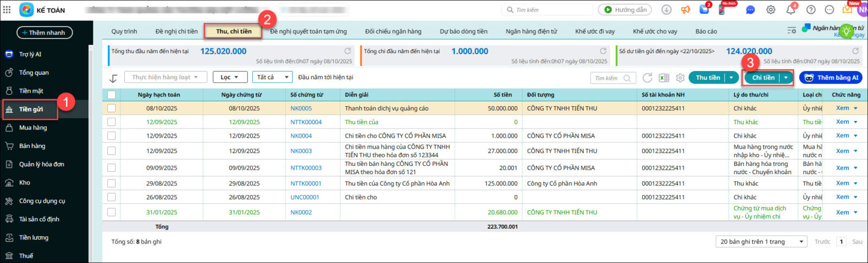Export the list with Excel icon
The width and height of the screenshot is (868, 263).
[663, 78]
